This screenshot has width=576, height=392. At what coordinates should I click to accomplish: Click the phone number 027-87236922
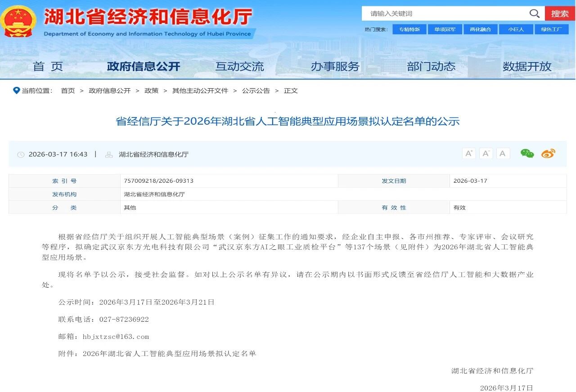(x=124, y=320)
